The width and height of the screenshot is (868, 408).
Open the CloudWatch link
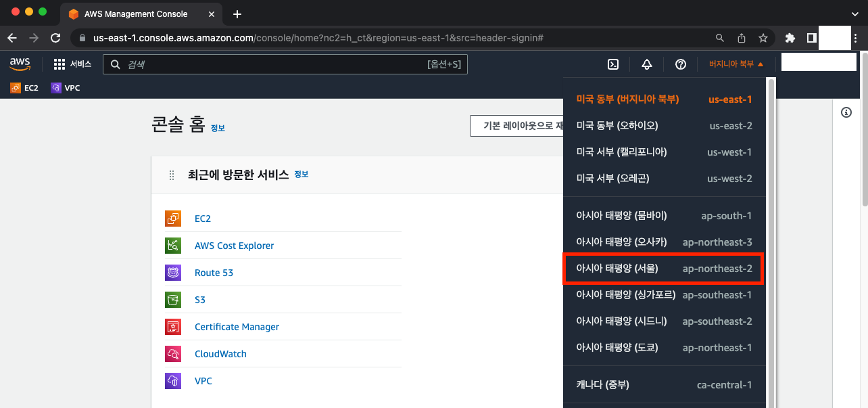[x=220, y=354]
